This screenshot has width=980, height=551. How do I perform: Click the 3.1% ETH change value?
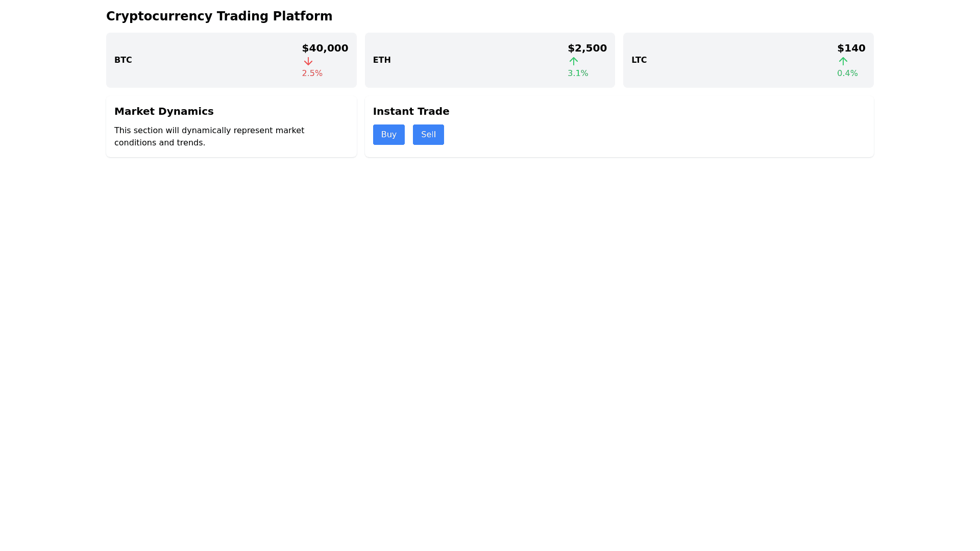[578, 73]
